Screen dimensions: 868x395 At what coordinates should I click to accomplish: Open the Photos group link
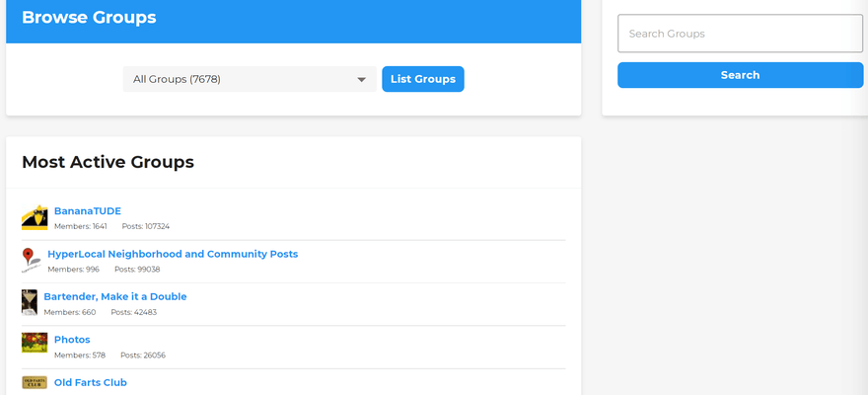coord(72,340)
